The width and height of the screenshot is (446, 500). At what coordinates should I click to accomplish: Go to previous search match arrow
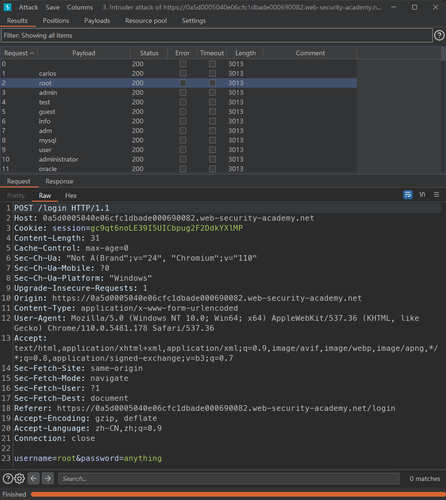(34, 479)
